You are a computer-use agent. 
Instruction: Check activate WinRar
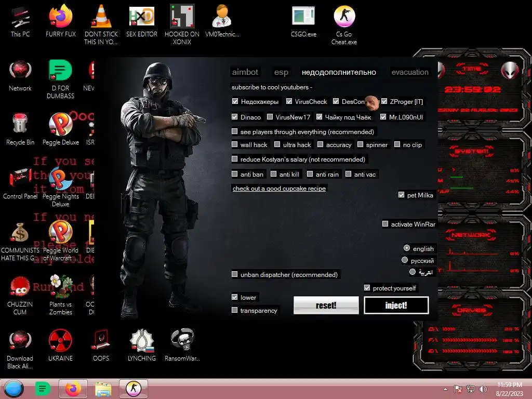click(x=385, y=224)
